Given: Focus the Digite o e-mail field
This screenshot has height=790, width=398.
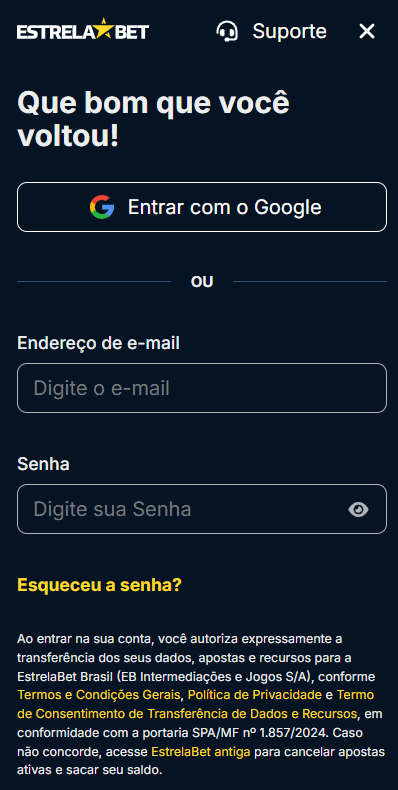Looking at the screenshot, I should pyautogui.click(x=202, y=388).
